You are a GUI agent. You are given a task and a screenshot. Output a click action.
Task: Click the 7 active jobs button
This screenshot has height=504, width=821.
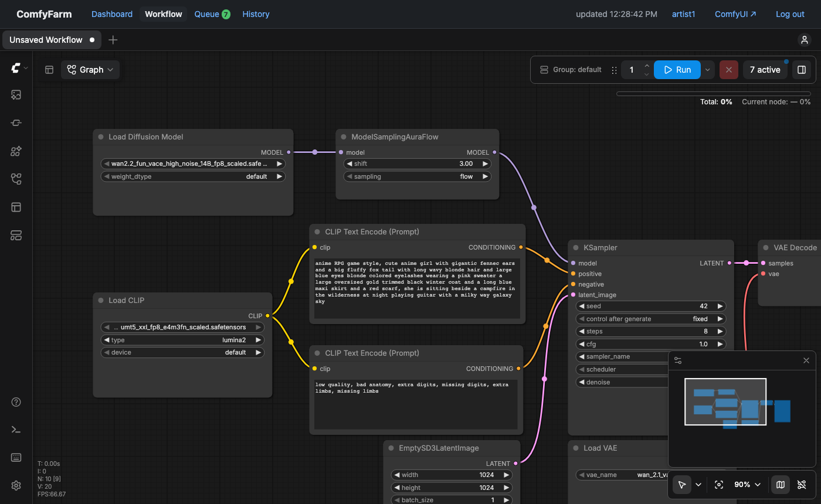click(765, 70)
